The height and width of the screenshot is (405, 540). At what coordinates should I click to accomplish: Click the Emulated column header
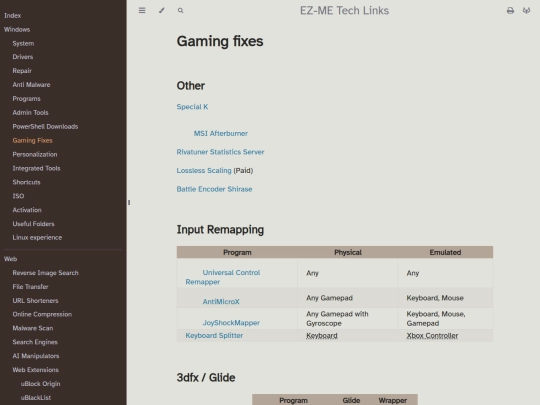click(445, 252)
